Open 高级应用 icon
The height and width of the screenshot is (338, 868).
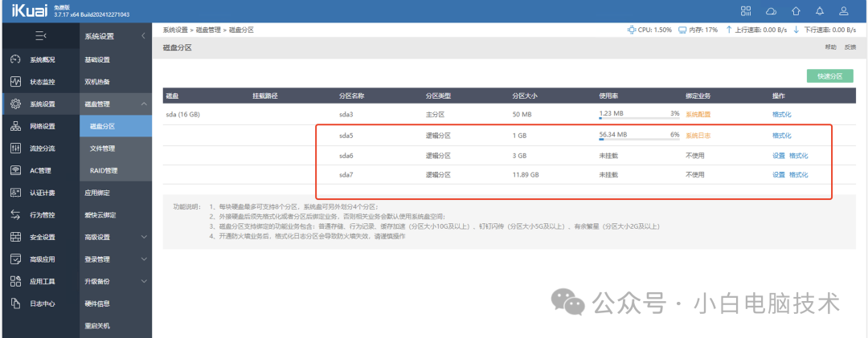coord(15,259)
